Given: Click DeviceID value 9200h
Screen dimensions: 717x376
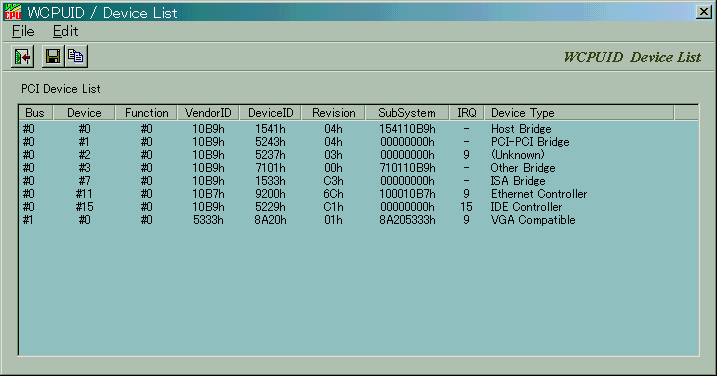Looking at the screenshot, I should click(270, 194).
